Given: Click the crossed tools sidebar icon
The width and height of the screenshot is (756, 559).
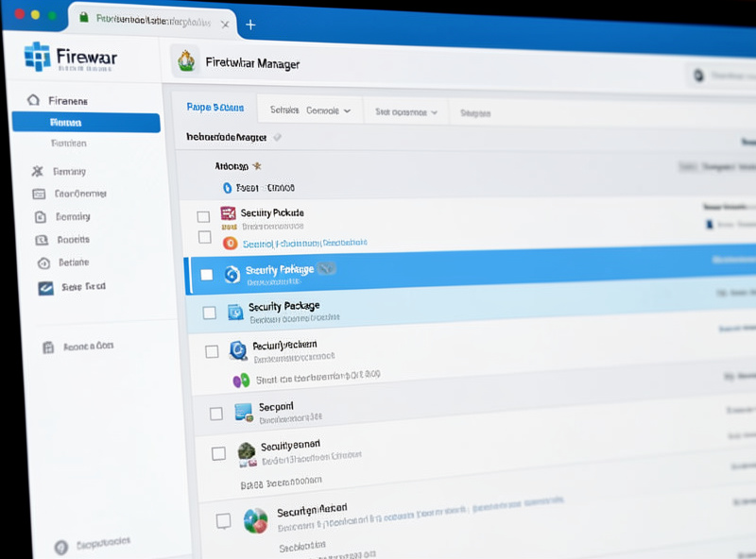Looking at the screenshot, I should coord(37,171).
